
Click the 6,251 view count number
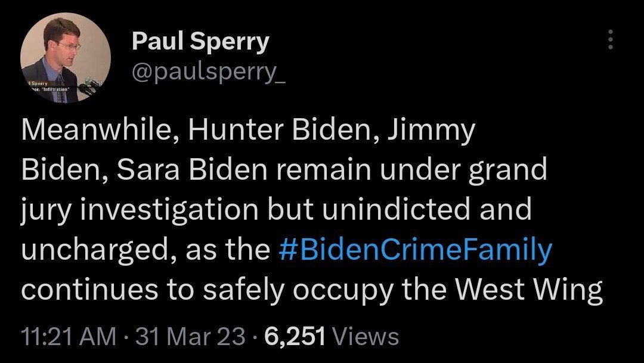(296, 337)
